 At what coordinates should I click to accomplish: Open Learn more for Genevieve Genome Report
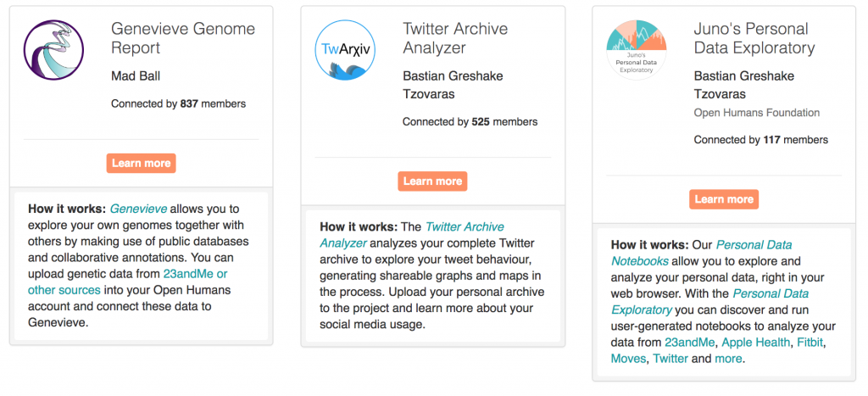click(x=142, y=164)
